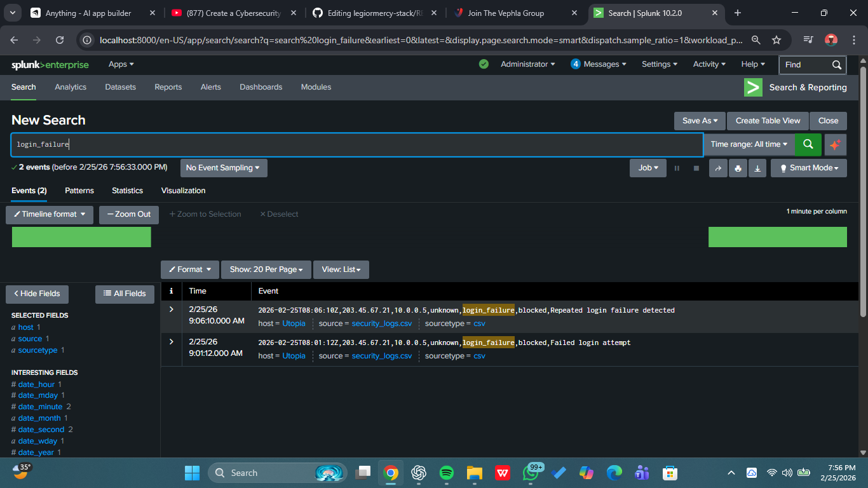Open the Administrator menu
Screen dimensions: 868x488
(527, 64)
